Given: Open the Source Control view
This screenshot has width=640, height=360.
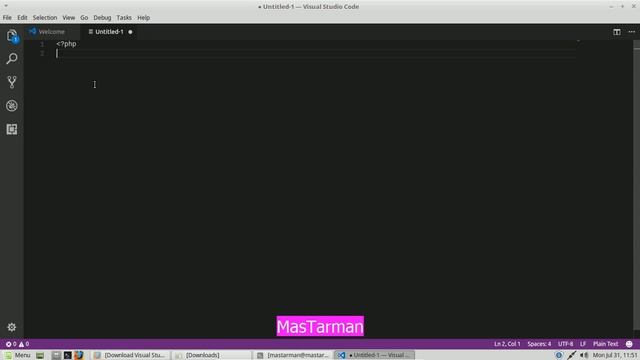Looking at the screenshot, I should pyautogui.click(x=12, y=82).
